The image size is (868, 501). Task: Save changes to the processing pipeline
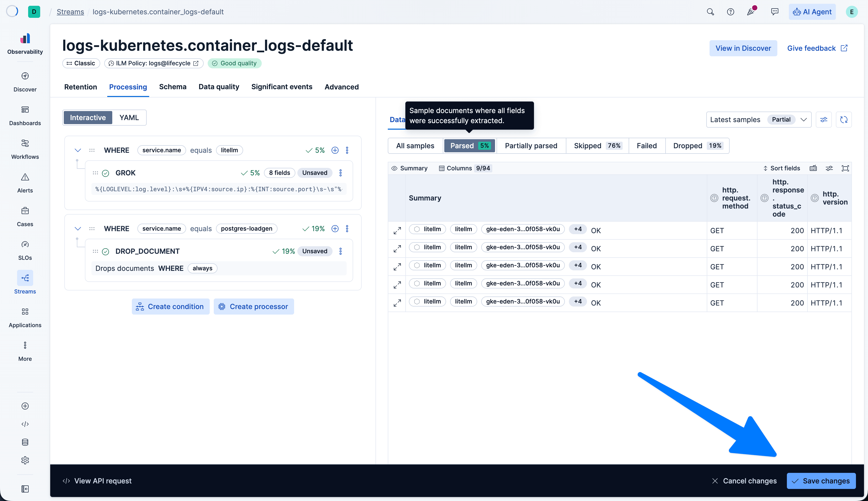tap(821, 481)
